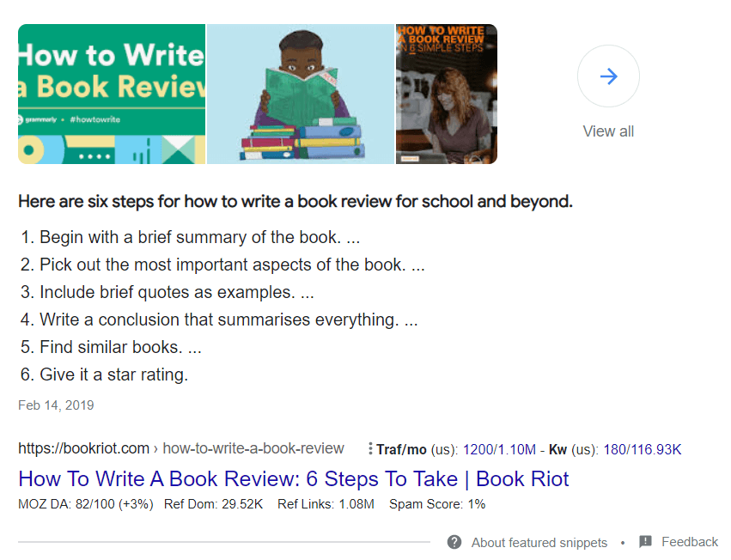This screenshot has height=560, width=731.
Task: Select the illustration of the child reading
Action: (x=299, y=94)
